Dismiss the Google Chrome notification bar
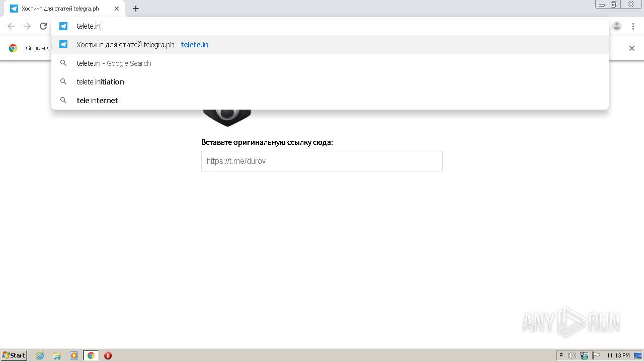644x362 pixels. 632,48
